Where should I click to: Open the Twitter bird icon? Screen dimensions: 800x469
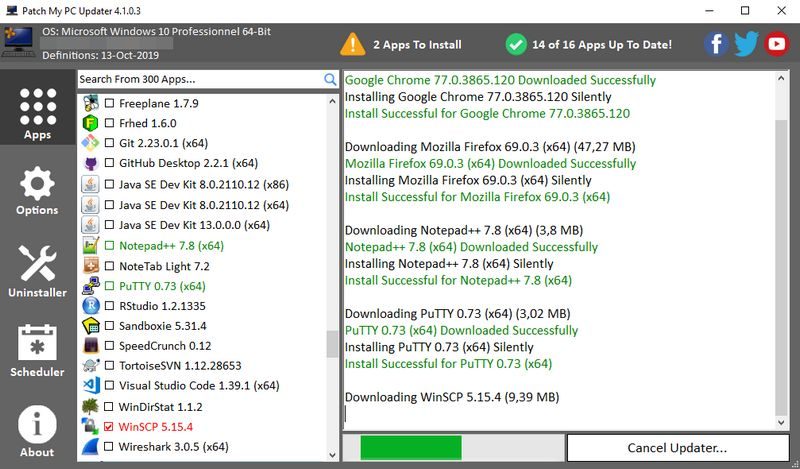(746, 44)
